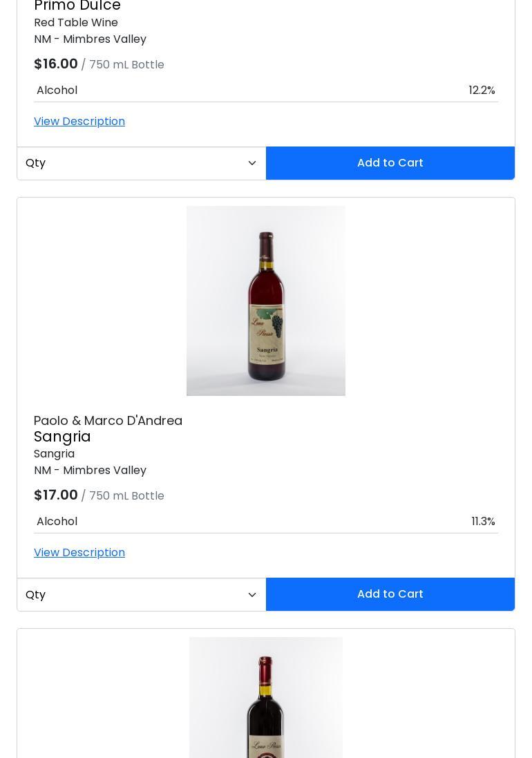This screenshot has width=532, height=758.
Task: Click the bottle image in the bottom card
Action: [266, 698]
